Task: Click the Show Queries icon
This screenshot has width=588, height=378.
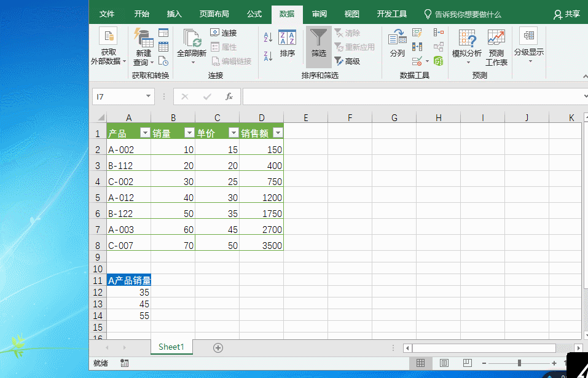Action: point(163,33)
